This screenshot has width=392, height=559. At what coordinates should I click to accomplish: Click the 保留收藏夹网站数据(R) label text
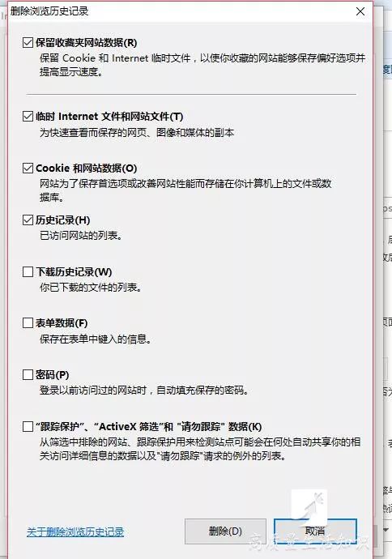tap(86, 43)
